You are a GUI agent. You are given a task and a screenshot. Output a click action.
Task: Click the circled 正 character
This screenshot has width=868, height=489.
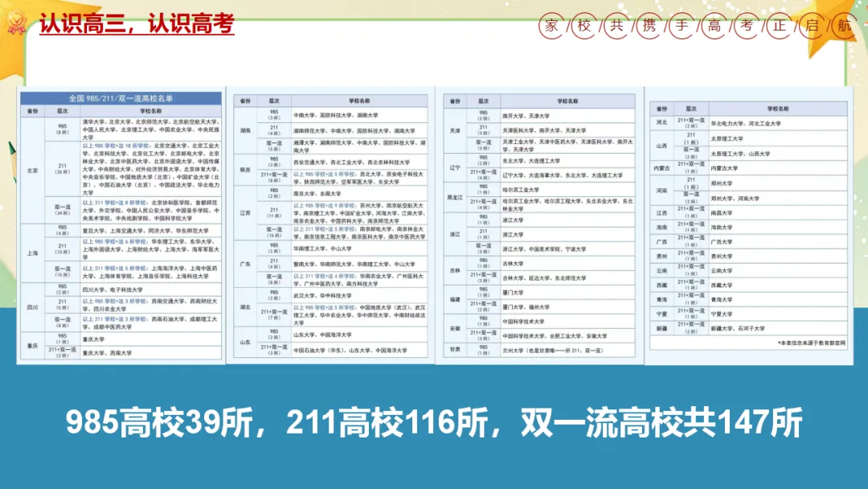780,26
